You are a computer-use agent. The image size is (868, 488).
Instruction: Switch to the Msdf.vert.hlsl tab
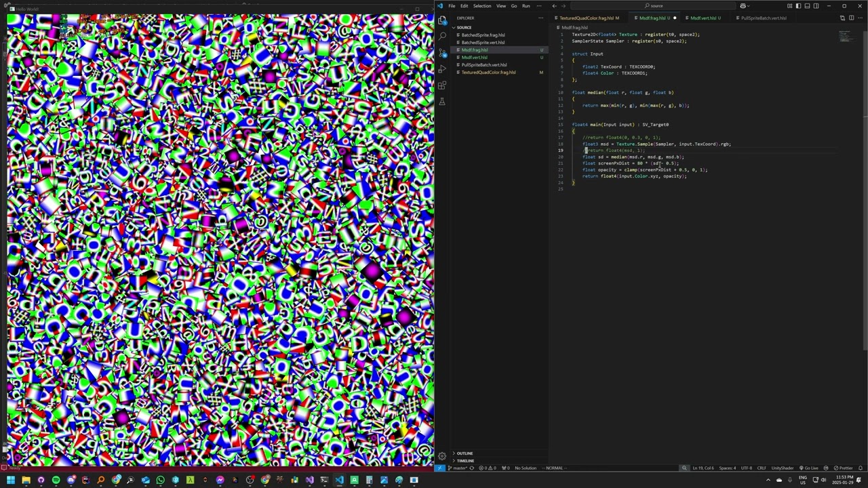click(x=705, y=18)
